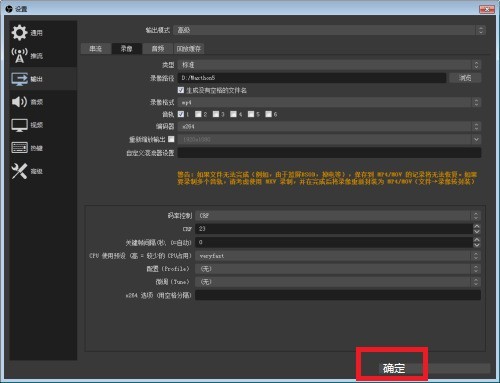Open the 输出模式 output mode dropdown
Image resolution: width=500 pixels, height=383 pixels.
click(329, 30)
